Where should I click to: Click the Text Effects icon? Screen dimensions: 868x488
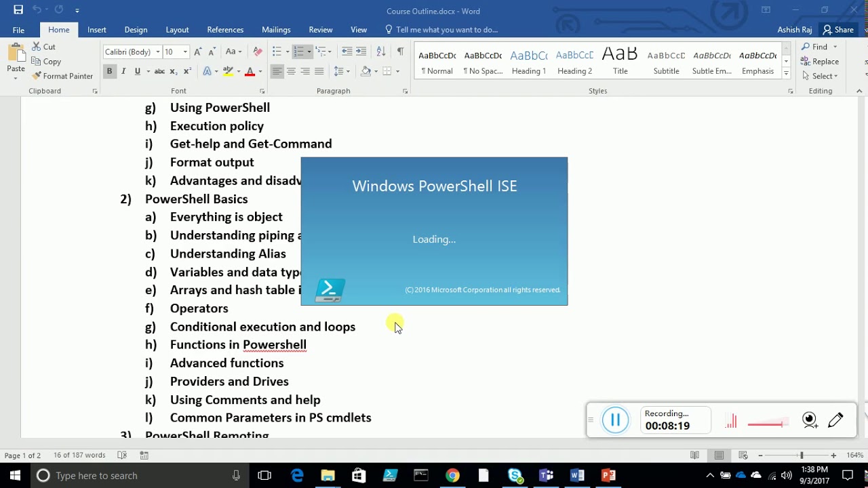coord(207,71)
